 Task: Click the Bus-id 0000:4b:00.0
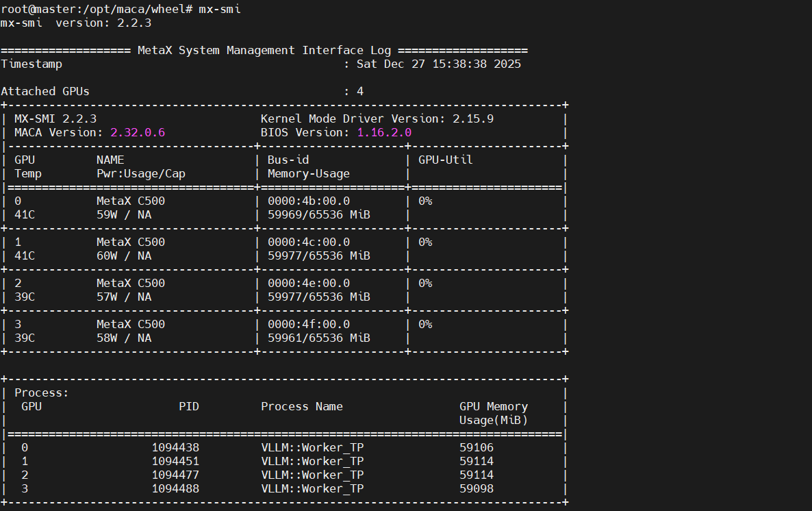pyautogui.click(x=309, y=201)
